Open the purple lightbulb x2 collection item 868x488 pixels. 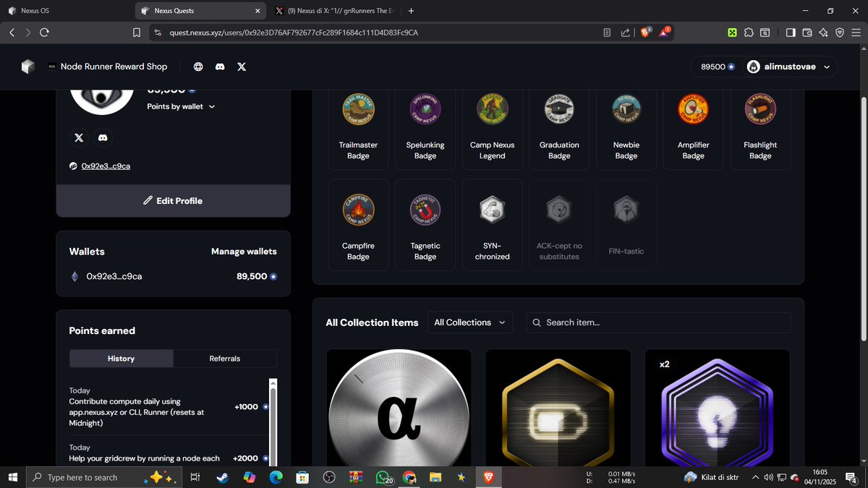tap(717, 408)
